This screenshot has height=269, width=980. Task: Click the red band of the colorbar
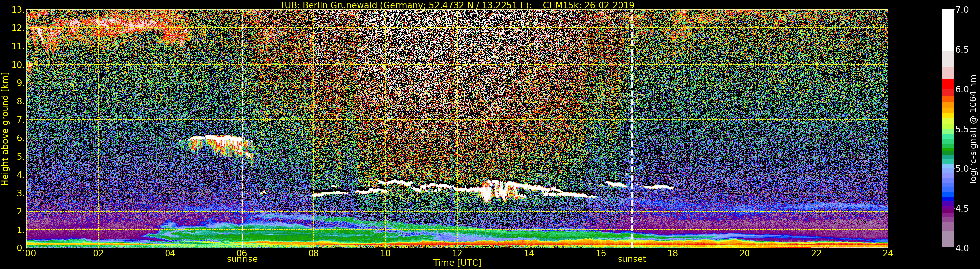tap(948, 87)
